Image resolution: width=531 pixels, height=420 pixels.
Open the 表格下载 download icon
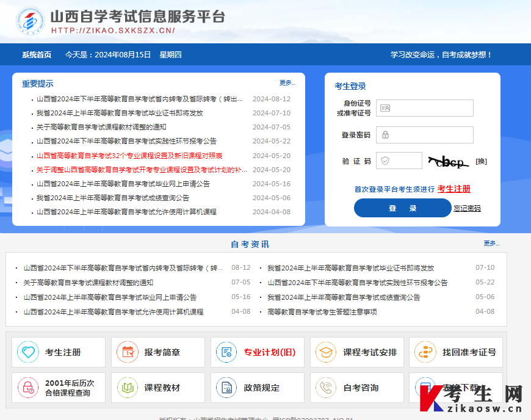point(425,388)
